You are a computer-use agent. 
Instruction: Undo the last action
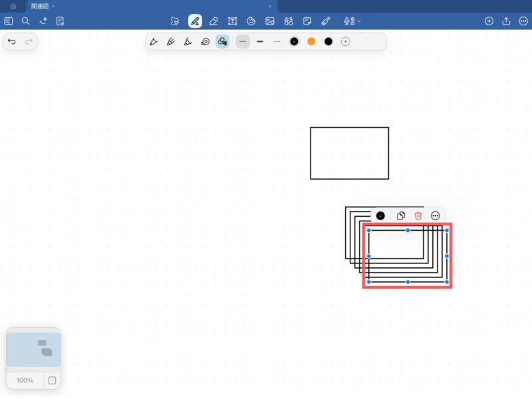tap(12, 42)
